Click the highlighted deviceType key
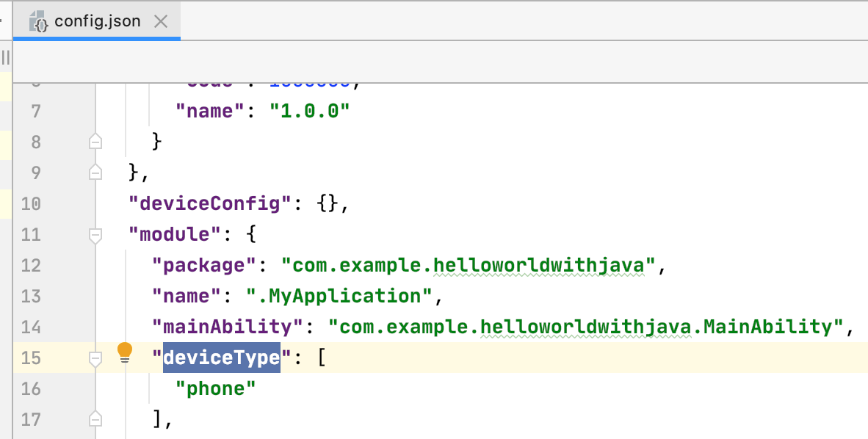 click(222, 358)
